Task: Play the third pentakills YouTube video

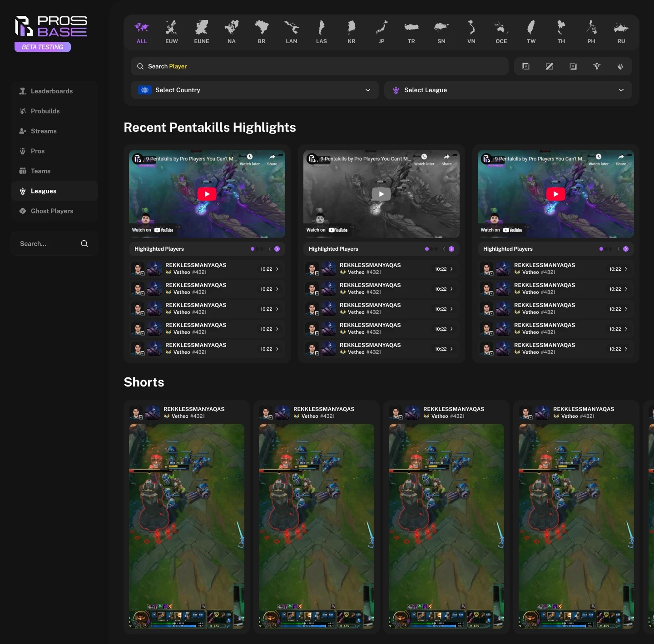Action: point(555,194)
